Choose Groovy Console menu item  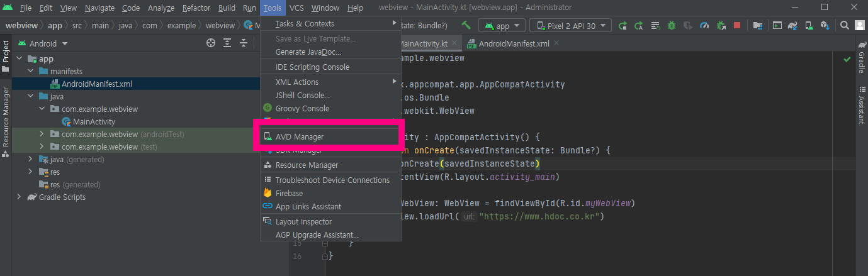click(x=330, y=108)
